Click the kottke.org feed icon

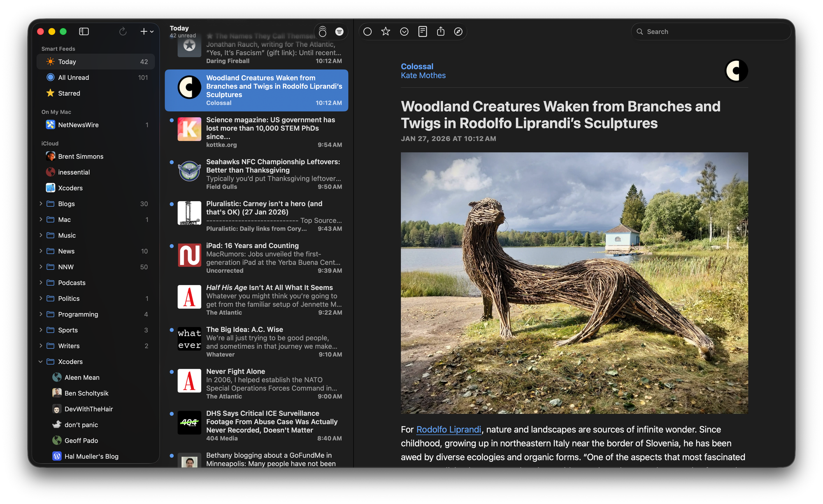(189, 129)
